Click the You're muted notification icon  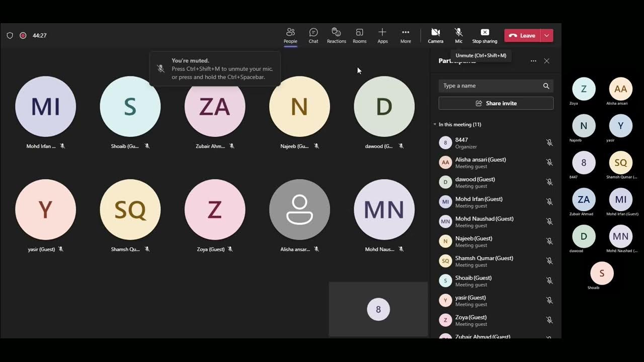coord(160,68)
